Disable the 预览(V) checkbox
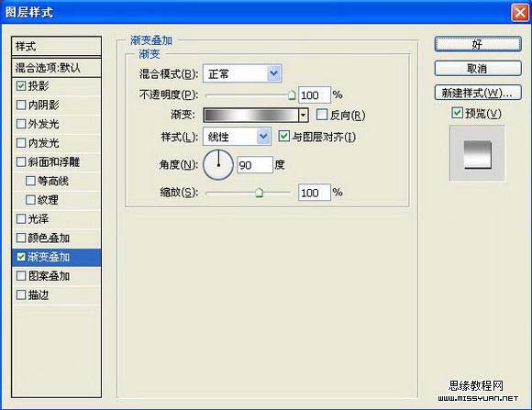 tap(458, 113)
